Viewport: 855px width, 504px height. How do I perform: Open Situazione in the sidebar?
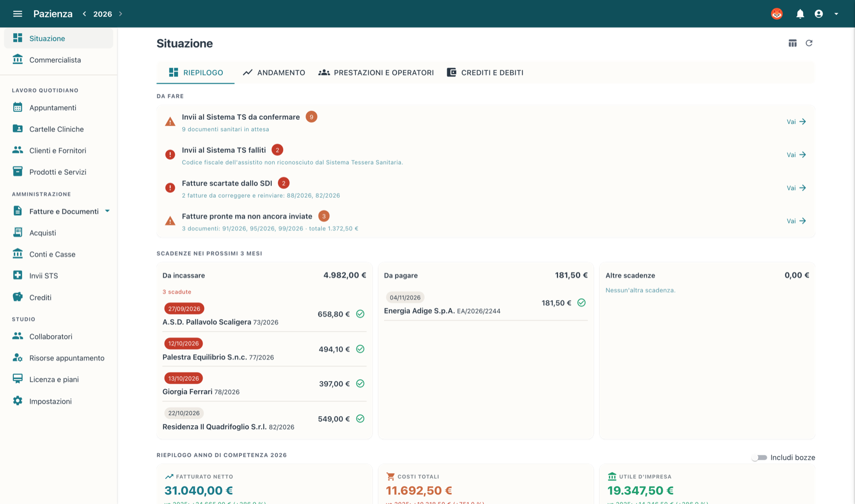[x=59, y=38]
